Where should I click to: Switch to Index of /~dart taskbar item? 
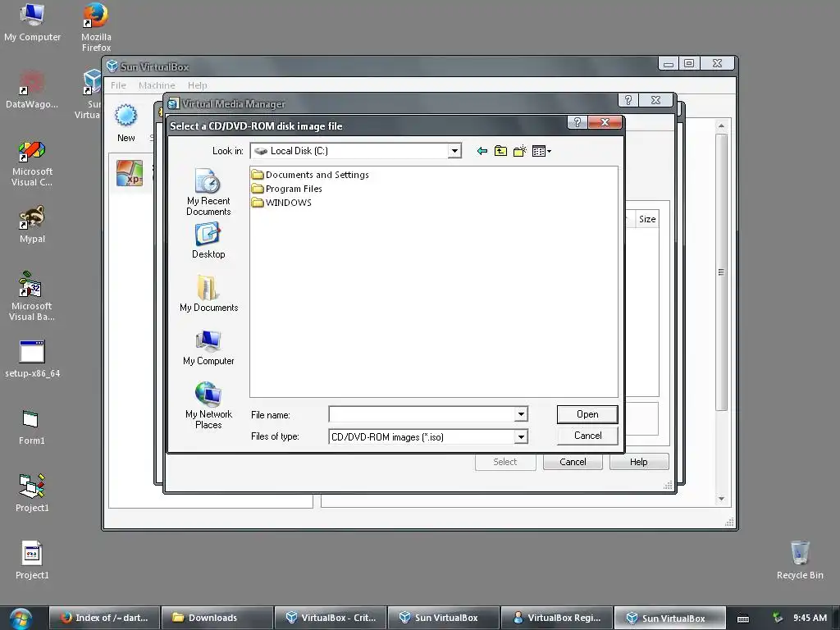click(x=104, y=618)
